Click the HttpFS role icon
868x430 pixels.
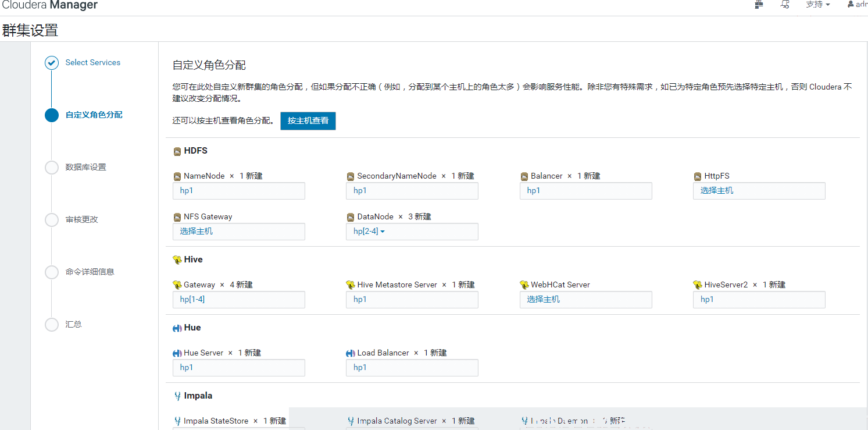(x=698, y=176)
